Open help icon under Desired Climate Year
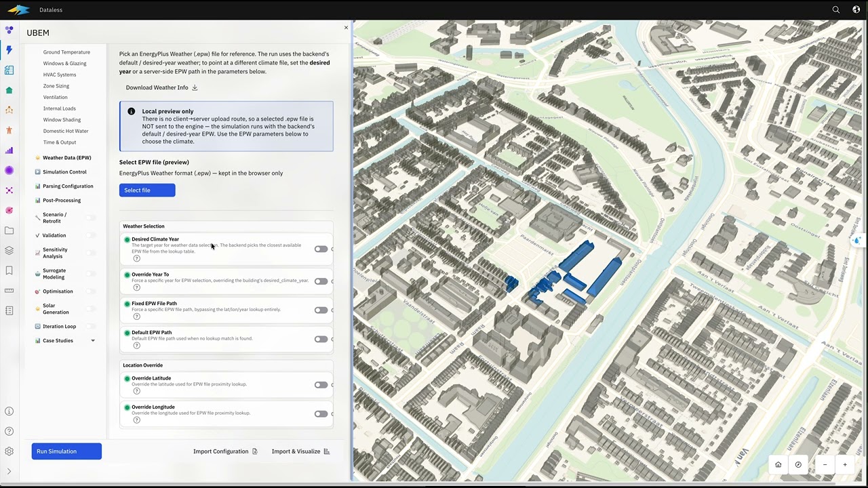This screenshot has width=868, height=488. pyautogui.click(x=136, y=258)
